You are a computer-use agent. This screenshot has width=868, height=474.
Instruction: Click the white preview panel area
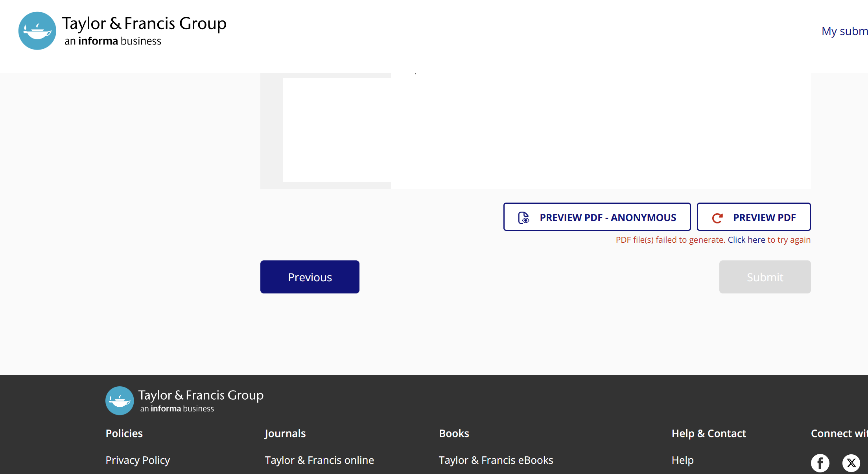[551, 130]
